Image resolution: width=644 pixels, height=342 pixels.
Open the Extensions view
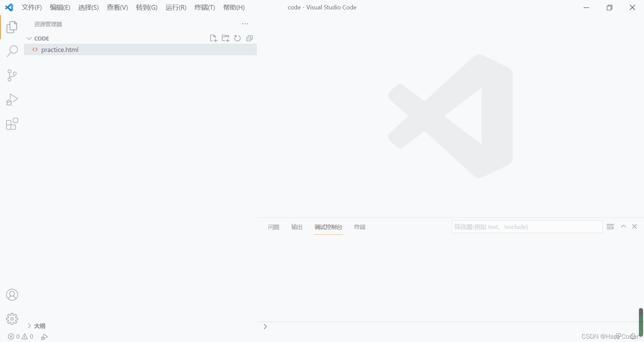point(12,124)
